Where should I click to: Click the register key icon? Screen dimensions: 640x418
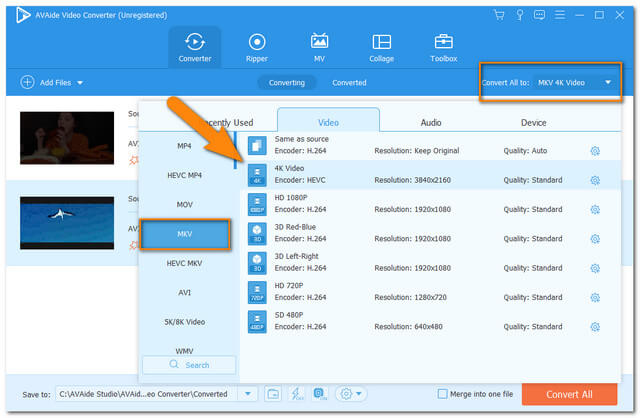[520, 16]
